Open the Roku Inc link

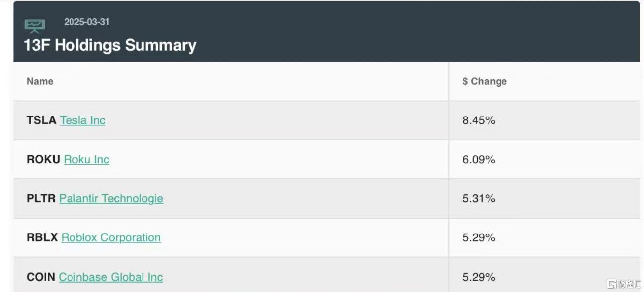86,160
